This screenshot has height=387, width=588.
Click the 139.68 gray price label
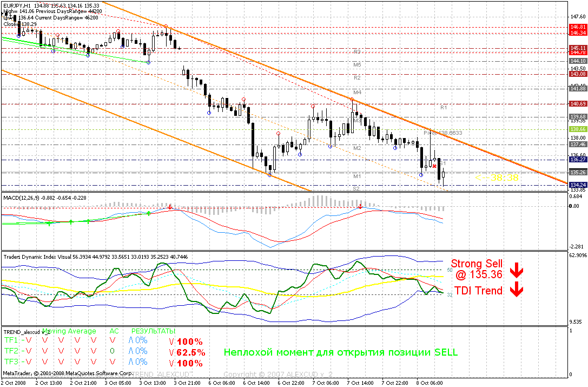click(x=578, y=117)
